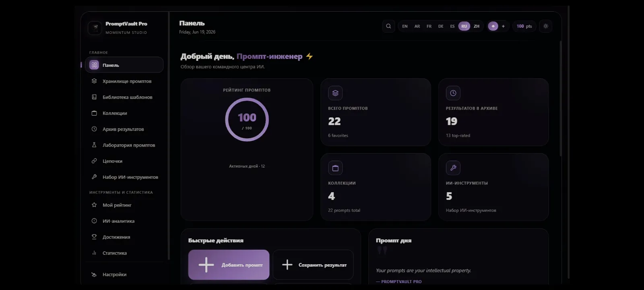Switch language to AR
The width and height of the screenshot is (644, 290).
(x=417, y=26)
